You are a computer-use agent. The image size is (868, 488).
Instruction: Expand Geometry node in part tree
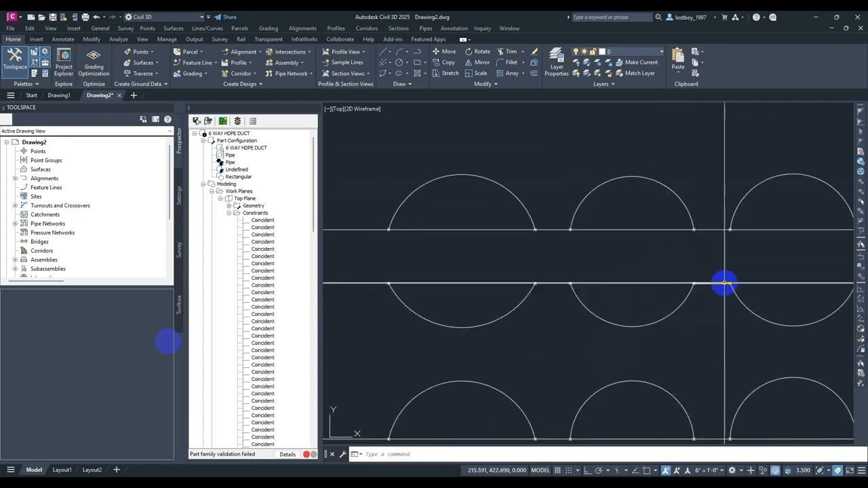coord(229,205)
